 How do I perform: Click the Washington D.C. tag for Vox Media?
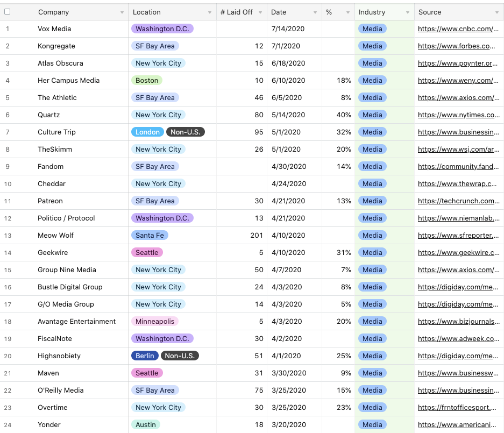pyautogui.click(x=162, y=29)
